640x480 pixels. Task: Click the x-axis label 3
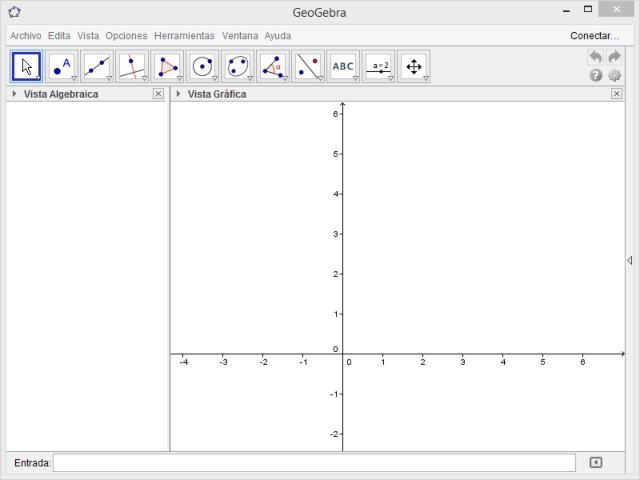click(x=462, y=362)
